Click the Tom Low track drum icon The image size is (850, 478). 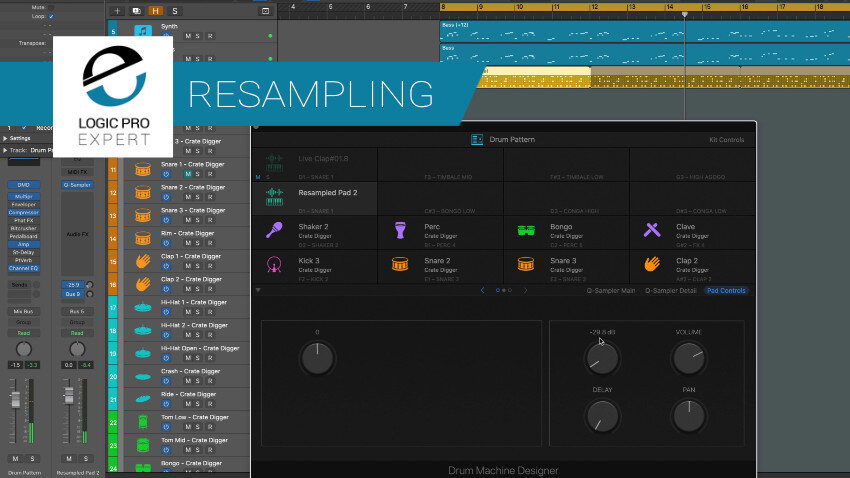(x=143, y=422)
